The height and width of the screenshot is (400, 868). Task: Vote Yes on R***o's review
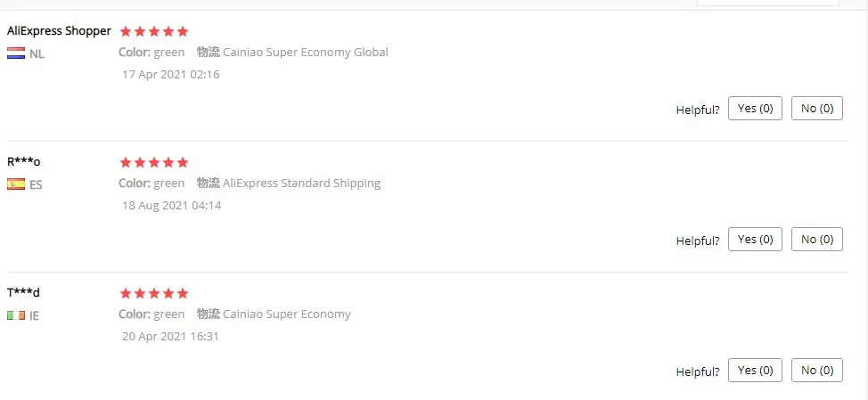[x=756, y=240]
